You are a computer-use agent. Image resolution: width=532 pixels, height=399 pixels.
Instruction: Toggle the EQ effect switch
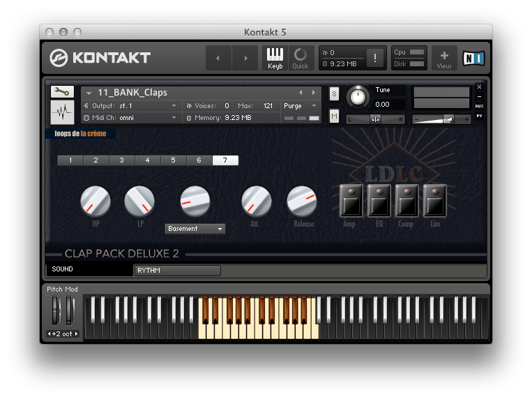[x=379, y=201]
